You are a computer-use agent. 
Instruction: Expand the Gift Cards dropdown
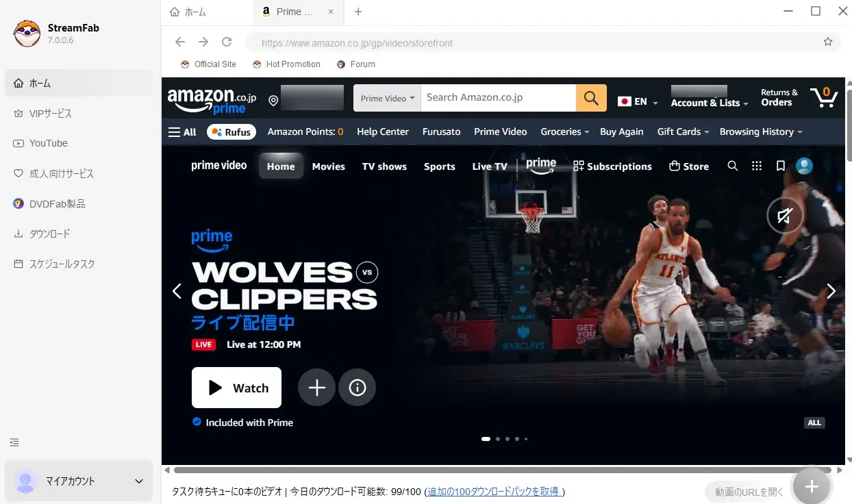(683, 131)
